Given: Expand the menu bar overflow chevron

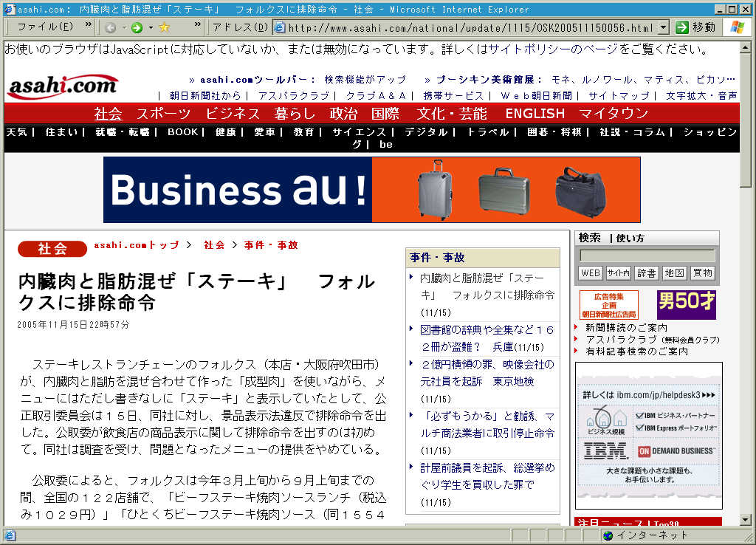Looking at the screenshot, I should 89,24.
